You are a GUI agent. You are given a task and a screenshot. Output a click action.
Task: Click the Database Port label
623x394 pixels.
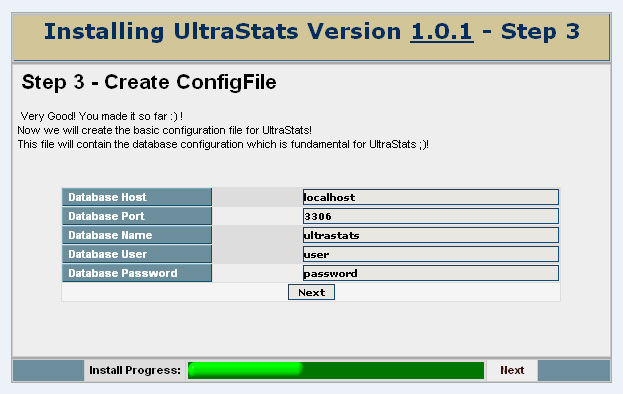tap(137, 216)
